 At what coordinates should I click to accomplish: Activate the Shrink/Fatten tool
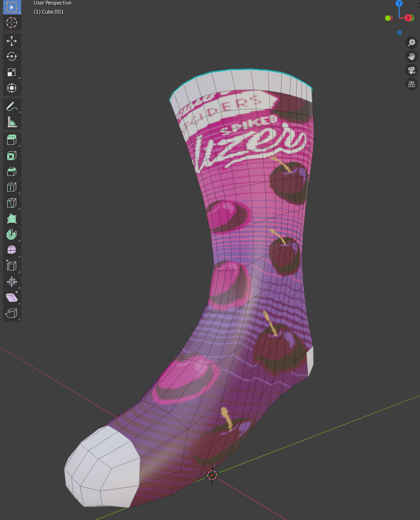click(12, 282)
